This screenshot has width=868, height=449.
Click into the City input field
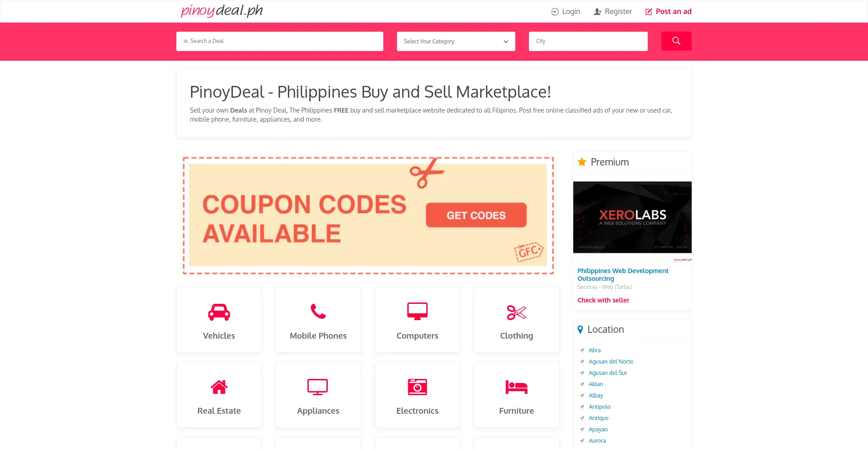pos(588,41)
